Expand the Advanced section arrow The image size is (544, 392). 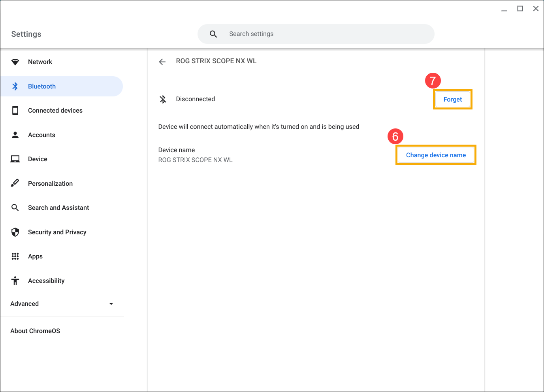click(111, 304)
